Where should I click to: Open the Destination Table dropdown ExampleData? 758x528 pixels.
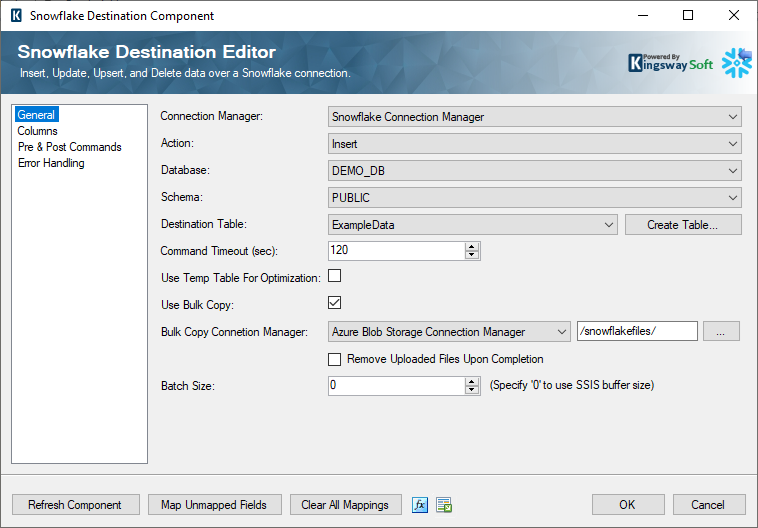tap(473, 225)
